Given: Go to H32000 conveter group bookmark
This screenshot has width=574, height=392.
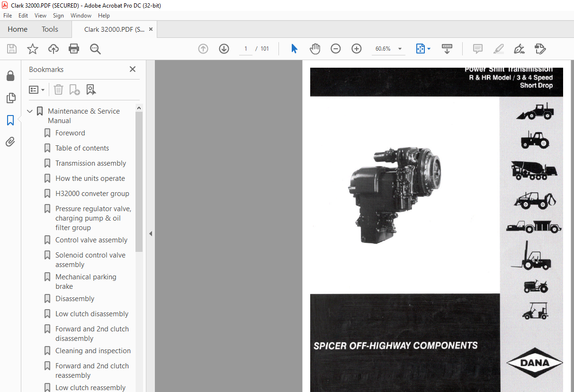Looking at the screenshot, I should tap(92, 194).
